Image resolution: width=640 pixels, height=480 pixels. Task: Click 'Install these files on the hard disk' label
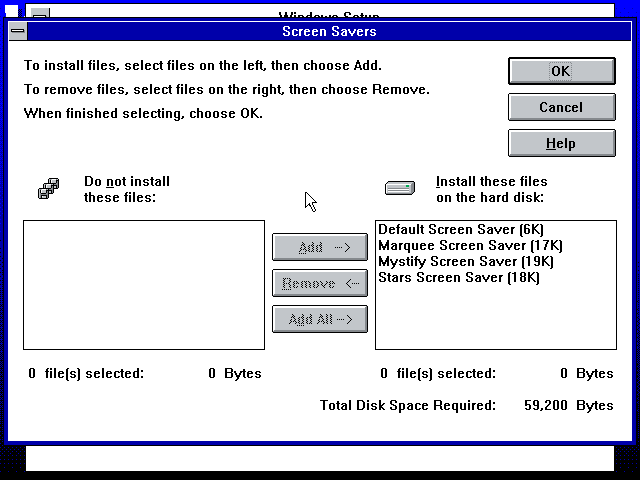pos(491,189)
